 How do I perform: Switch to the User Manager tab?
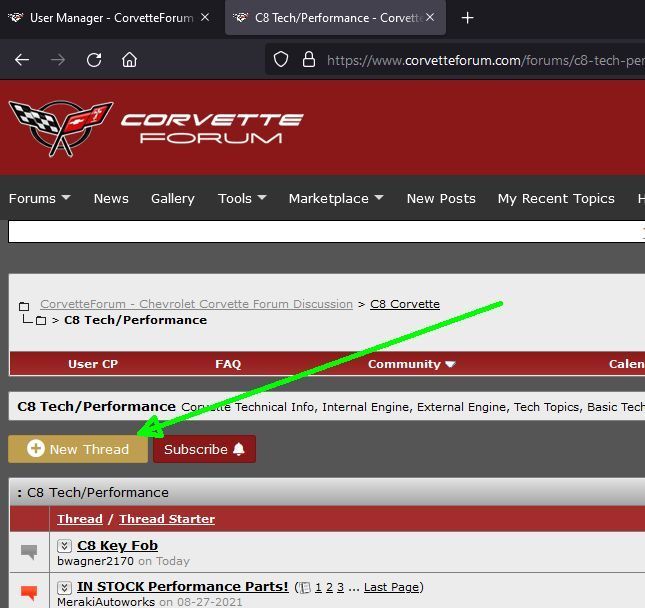(x=110, y=17)
